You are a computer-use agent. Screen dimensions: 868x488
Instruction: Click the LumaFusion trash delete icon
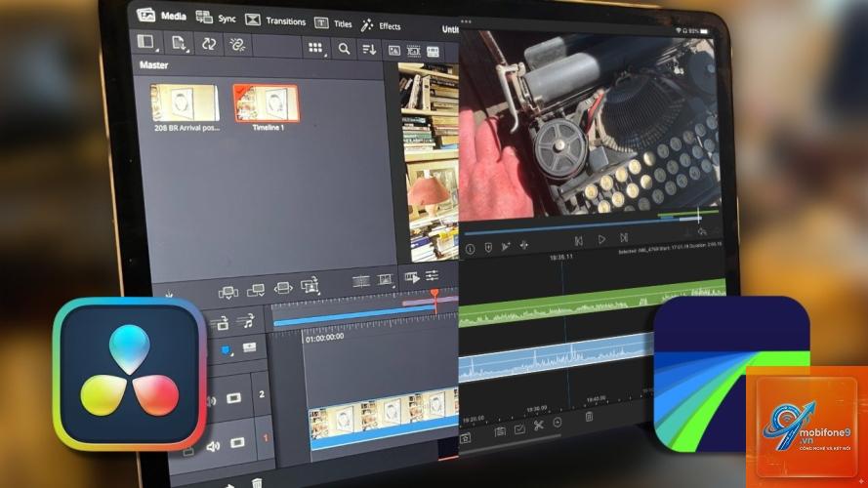[589, 417]
